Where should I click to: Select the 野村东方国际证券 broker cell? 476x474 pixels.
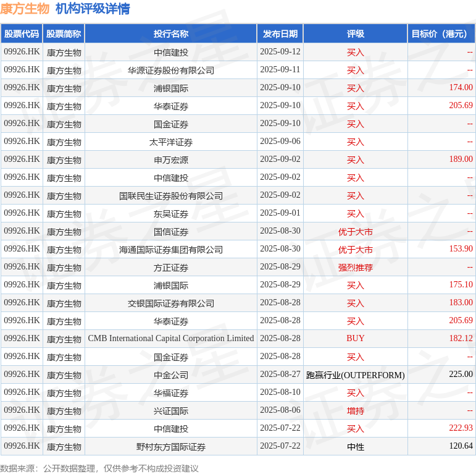tap(171, 447)
